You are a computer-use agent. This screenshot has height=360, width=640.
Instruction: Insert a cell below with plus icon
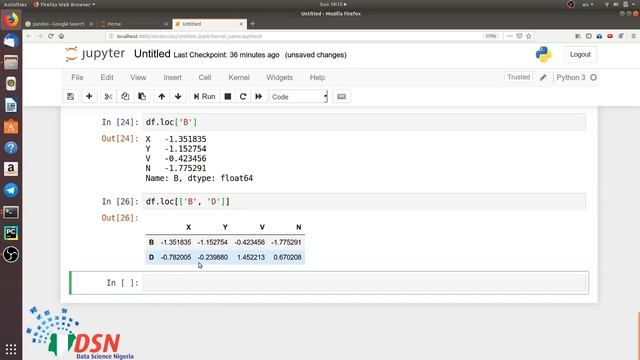[89, 97]
